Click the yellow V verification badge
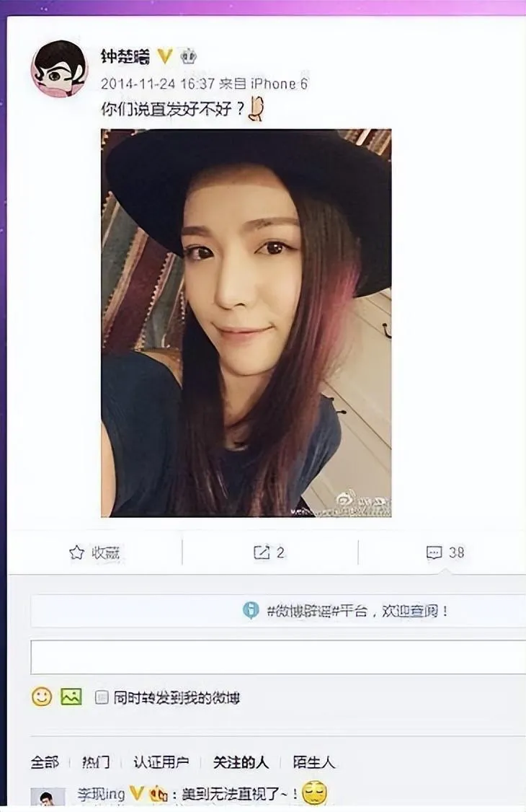Viewport: 526px width, 812px height. click(164, 56)
